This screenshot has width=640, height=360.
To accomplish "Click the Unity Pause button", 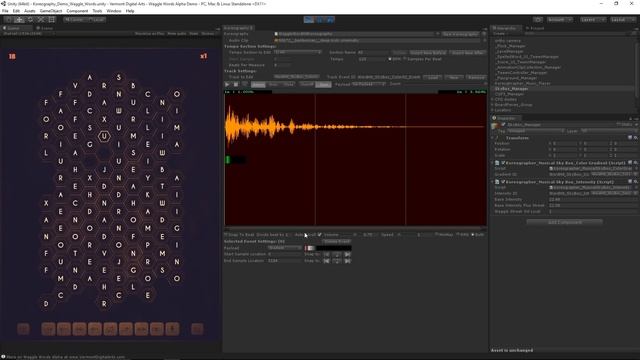I will click(320, 20).
